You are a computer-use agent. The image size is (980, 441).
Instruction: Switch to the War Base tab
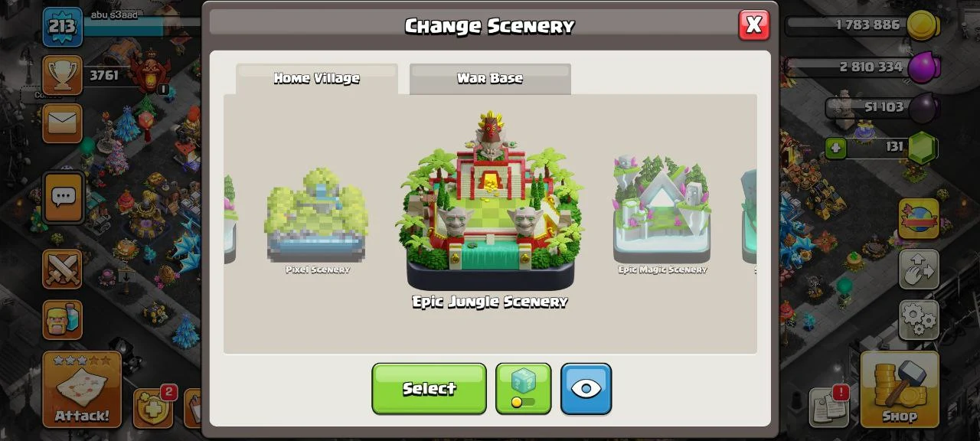(x=490, y=79)
